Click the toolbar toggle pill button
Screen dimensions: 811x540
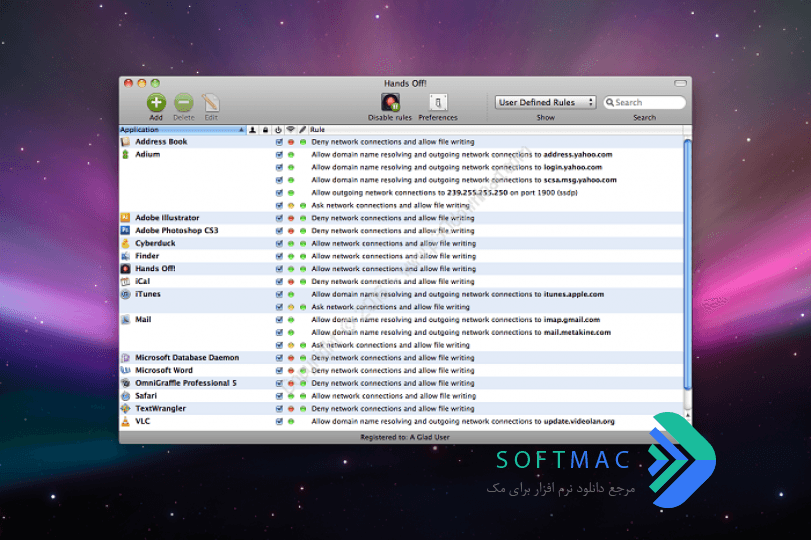click(x=680, y=83)
